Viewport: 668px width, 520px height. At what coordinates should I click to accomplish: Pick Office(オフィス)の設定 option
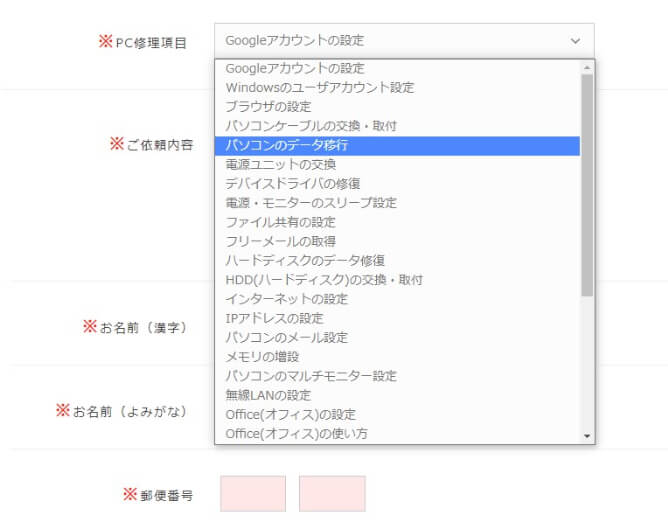(x=397, y=414)
